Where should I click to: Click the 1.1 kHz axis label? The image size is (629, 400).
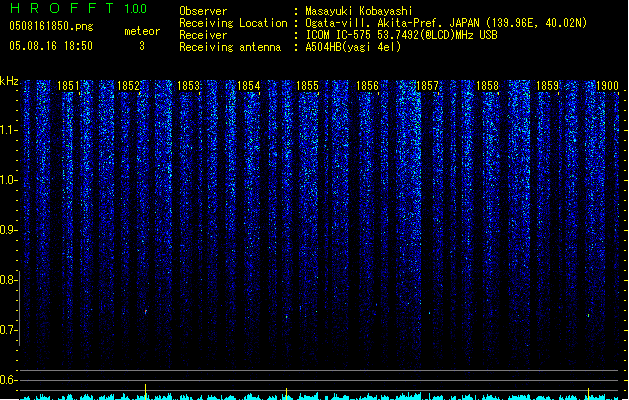pyautogui.click(x=8, y=130)
